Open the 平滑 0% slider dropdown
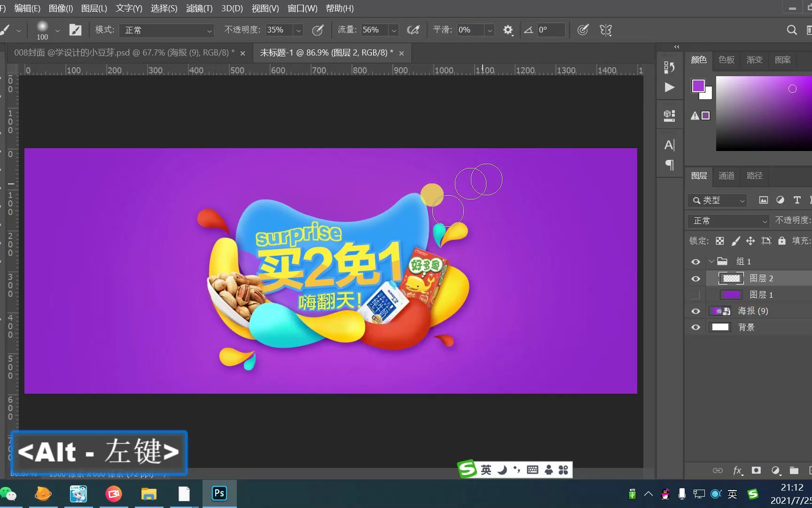812x508 pixels. pos(489,30)
